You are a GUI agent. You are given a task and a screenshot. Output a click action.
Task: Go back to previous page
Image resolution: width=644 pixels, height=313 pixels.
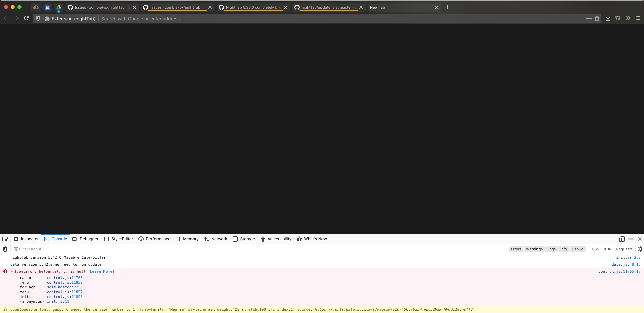click(x=6, y=18)
